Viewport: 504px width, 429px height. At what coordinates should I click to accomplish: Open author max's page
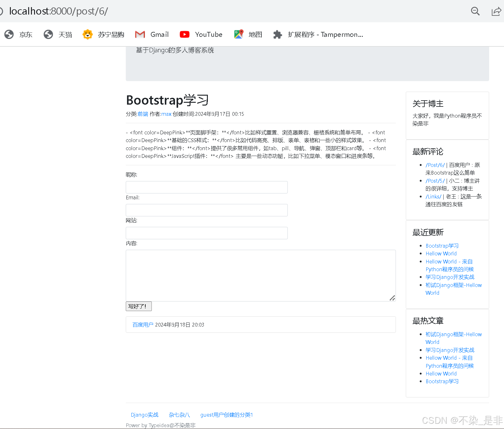tap(166, 114)
